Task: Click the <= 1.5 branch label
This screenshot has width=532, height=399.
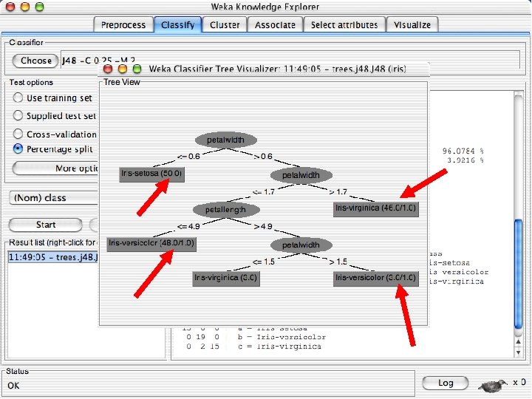Action: tap(263, 262)
